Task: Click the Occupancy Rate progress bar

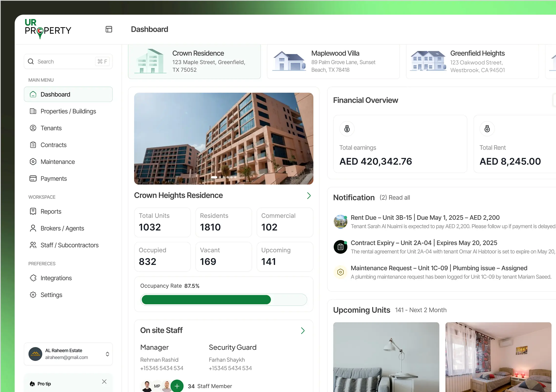Action: 223,300
